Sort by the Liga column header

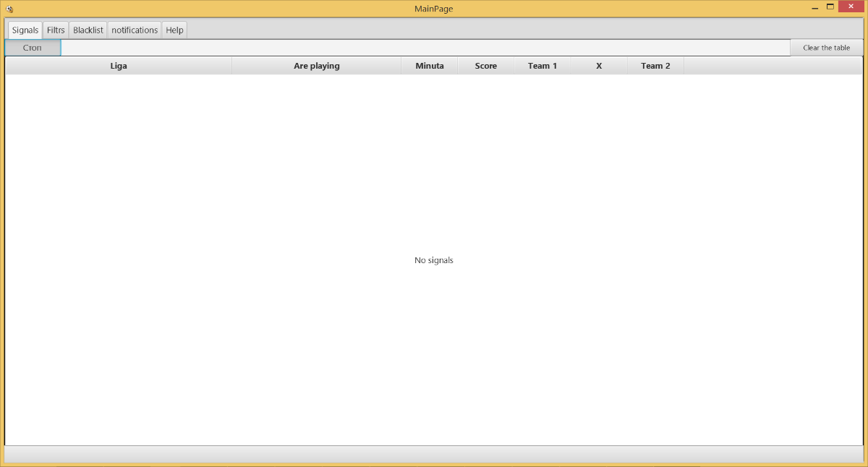coord(119,66)
